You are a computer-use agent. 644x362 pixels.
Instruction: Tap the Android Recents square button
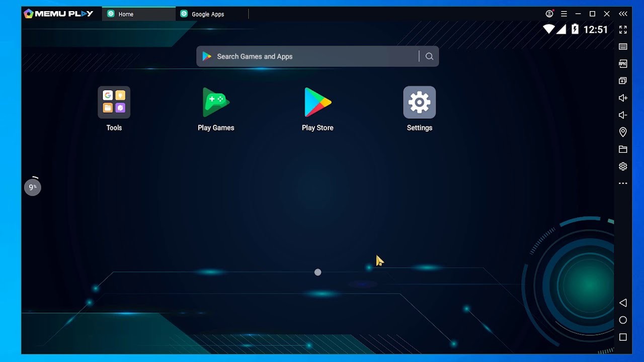[x=623, y=337]
